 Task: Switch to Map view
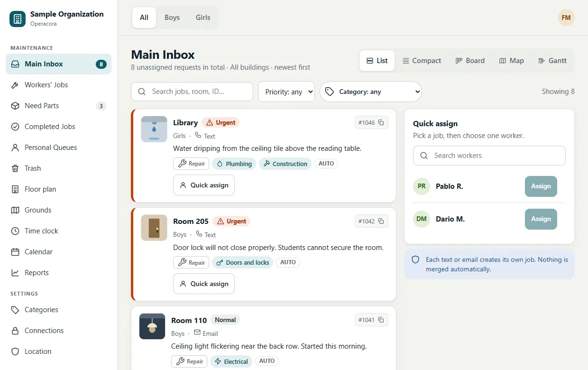coord(511,61)
